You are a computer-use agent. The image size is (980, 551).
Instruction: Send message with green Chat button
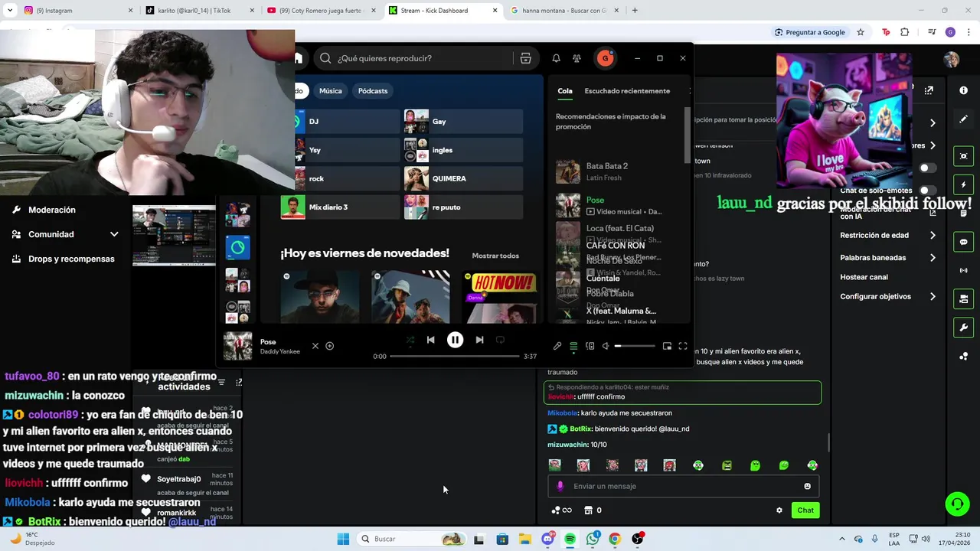[805, 510]
